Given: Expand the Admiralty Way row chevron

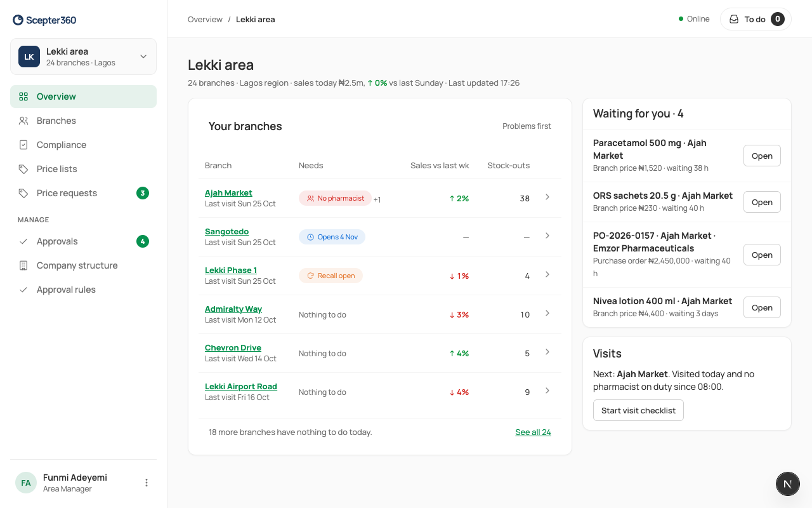Looking at the screenshot, I should [x=547, y=313].
